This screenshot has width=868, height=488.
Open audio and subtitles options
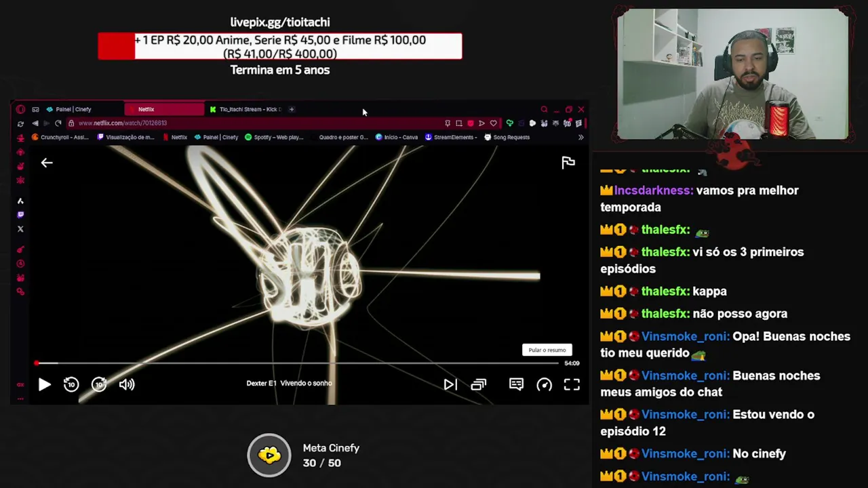(516, 384)
